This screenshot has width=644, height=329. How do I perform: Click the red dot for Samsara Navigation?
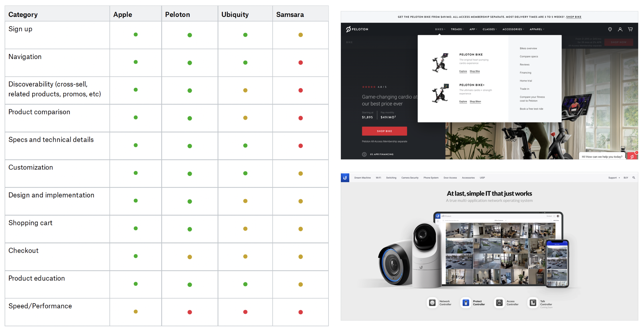pyautogui.click(x=300, y=63)
